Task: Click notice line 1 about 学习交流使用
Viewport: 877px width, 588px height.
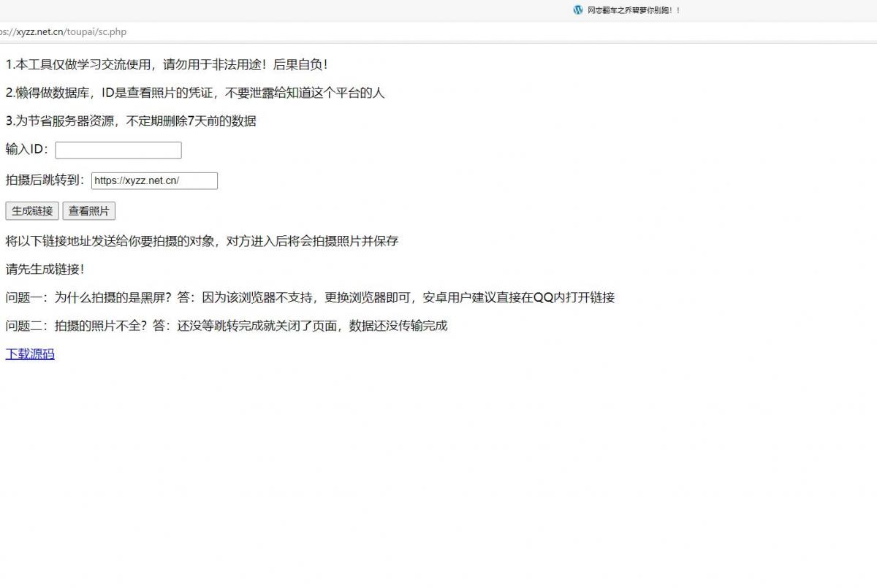Action: pos(167,65)
